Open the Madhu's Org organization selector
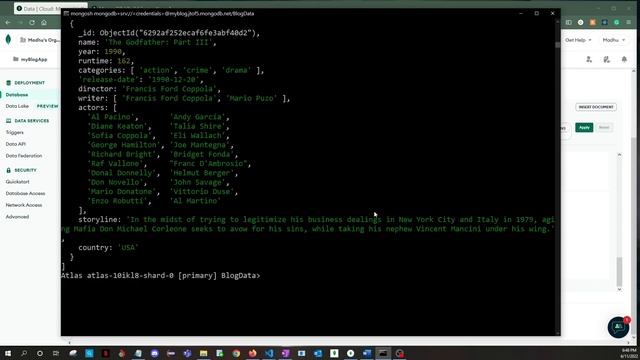This screenshot has height=360, width=640. pyautogui.click(x=40, y=40)
